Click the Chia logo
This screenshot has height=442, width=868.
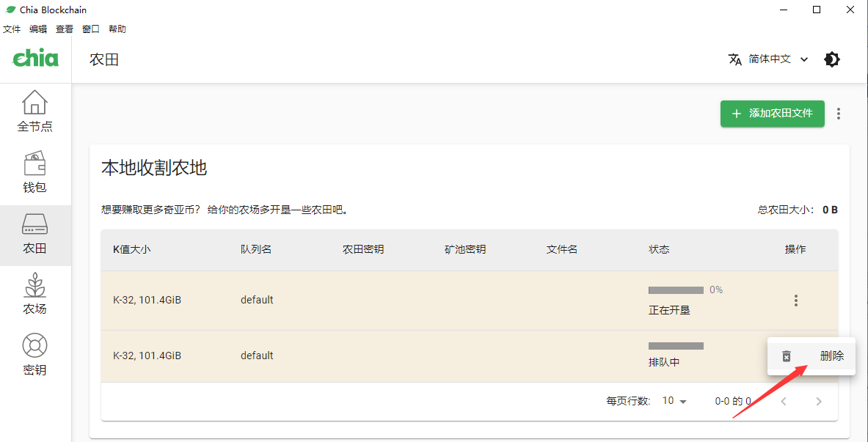tap(35, 59)
